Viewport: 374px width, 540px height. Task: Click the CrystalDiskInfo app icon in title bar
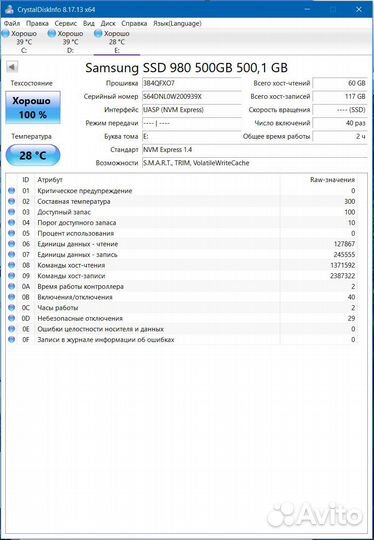[9, 9]
